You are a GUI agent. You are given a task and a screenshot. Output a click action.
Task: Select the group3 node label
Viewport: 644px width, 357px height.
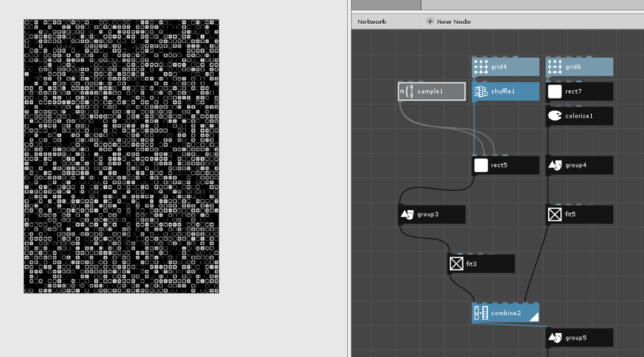tap(428, 215)
